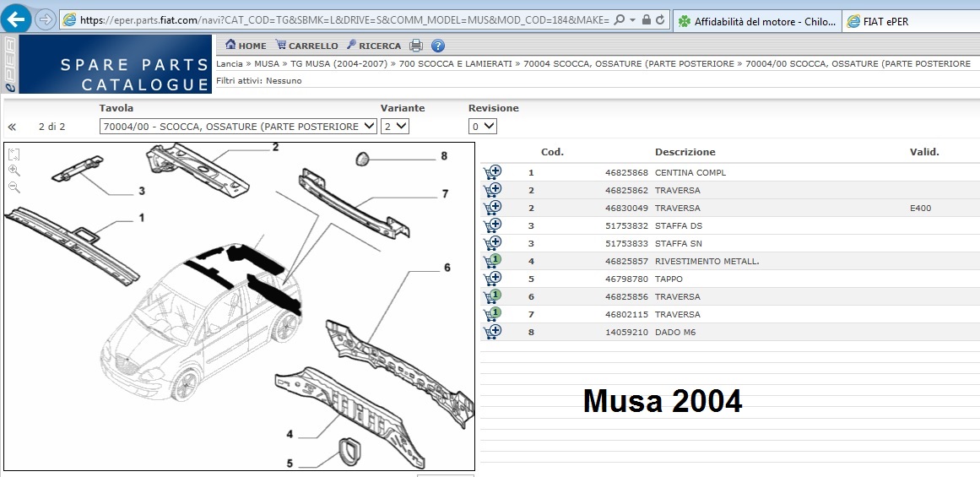Screen dimensions: 980x477
Task: Open the RICERCA search function
Action: pos(374,45)
